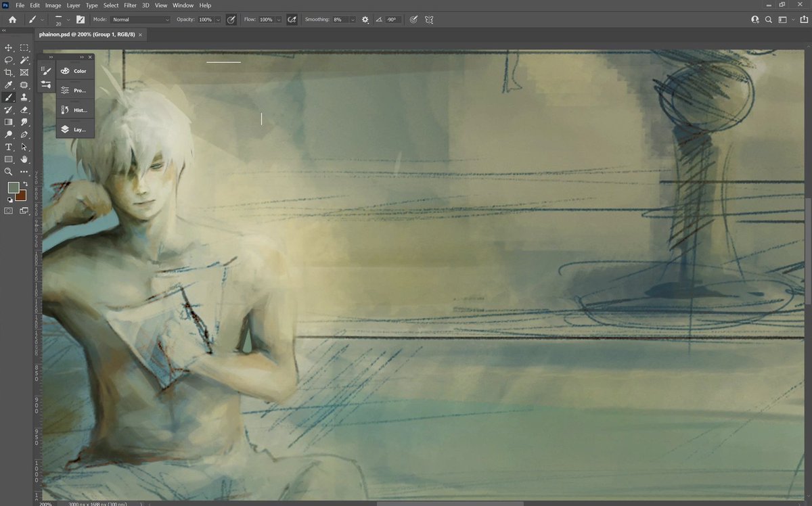
Task: Select the Eraser tool
Action: [x=24, y=110]
